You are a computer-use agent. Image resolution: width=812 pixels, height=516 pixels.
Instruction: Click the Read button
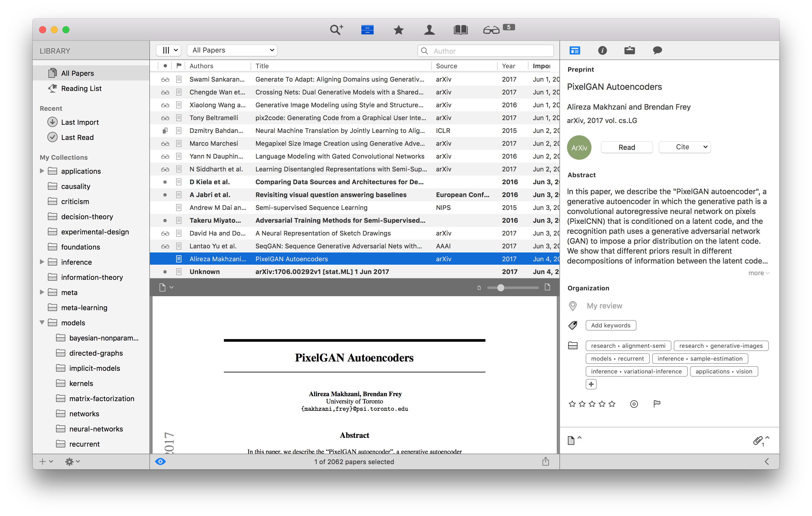[626, 147]
